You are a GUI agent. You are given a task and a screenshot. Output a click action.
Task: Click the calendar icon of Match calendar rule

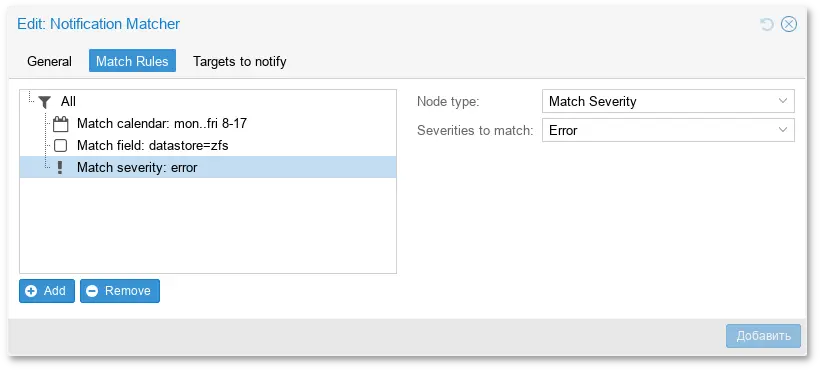[x=61, y=124]
